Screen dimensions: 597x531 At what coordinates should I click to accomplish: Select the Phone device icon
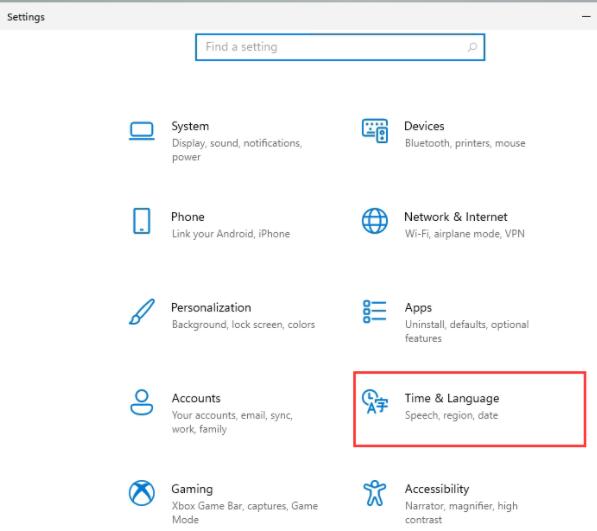coord(142,221)
